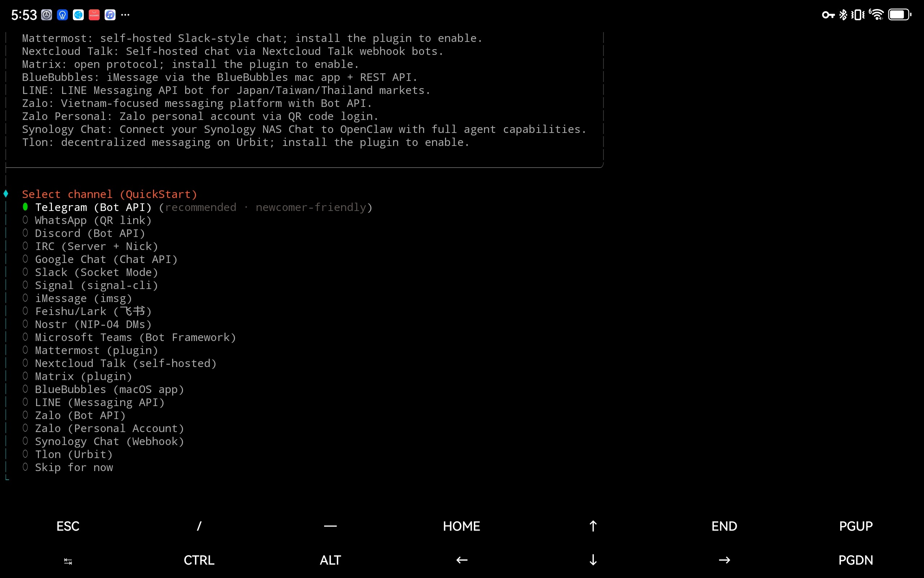
Task: Tap the Wi-Fi status icon
Action: 876,14
